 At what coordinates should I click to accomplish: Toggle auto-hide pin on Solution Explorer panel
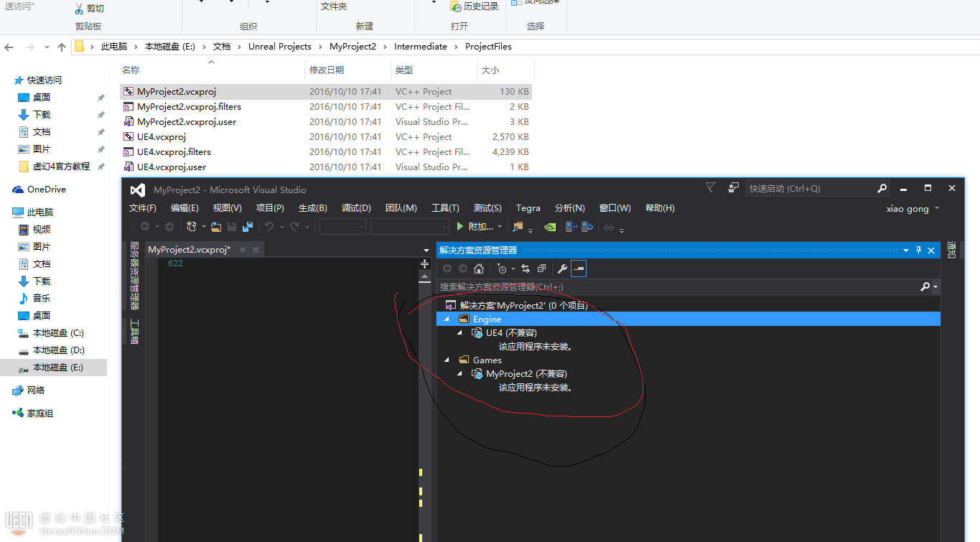(x=918, y=251)
